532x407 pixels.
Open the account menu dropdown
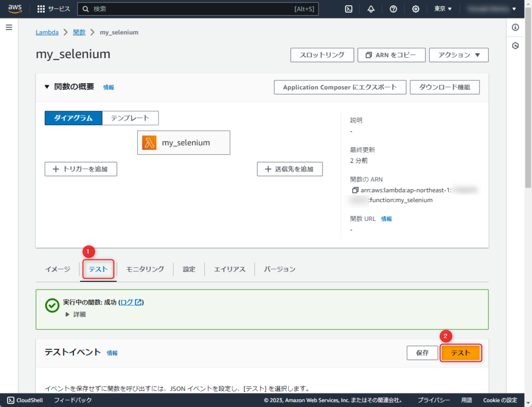tap(491, 9)
